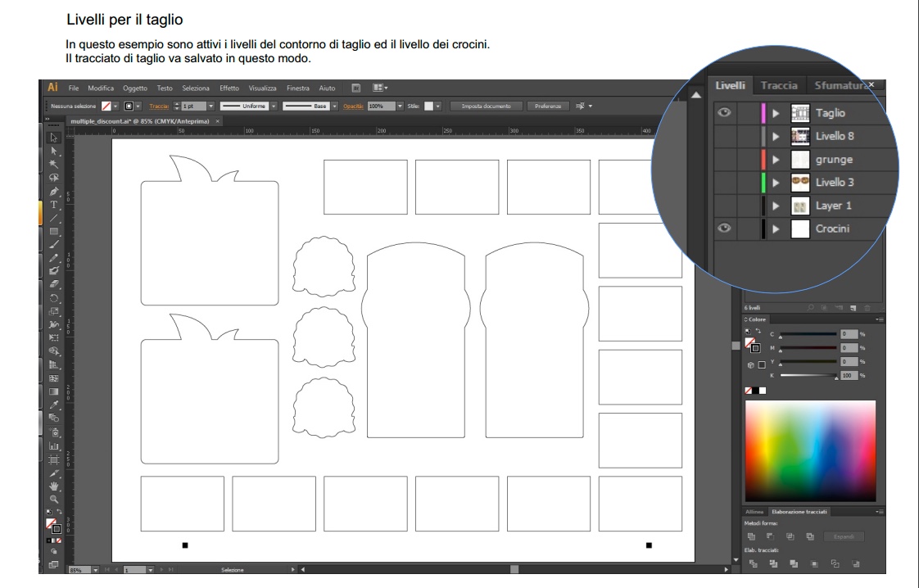Click the Imposta documento button

487,106
